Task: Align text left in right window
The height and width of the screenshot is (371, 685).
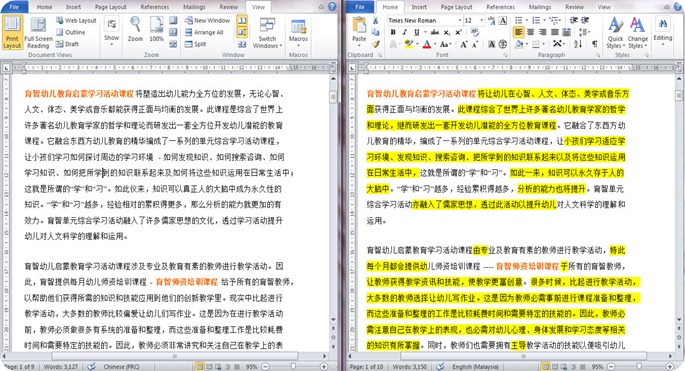Action: click(518, 32)
